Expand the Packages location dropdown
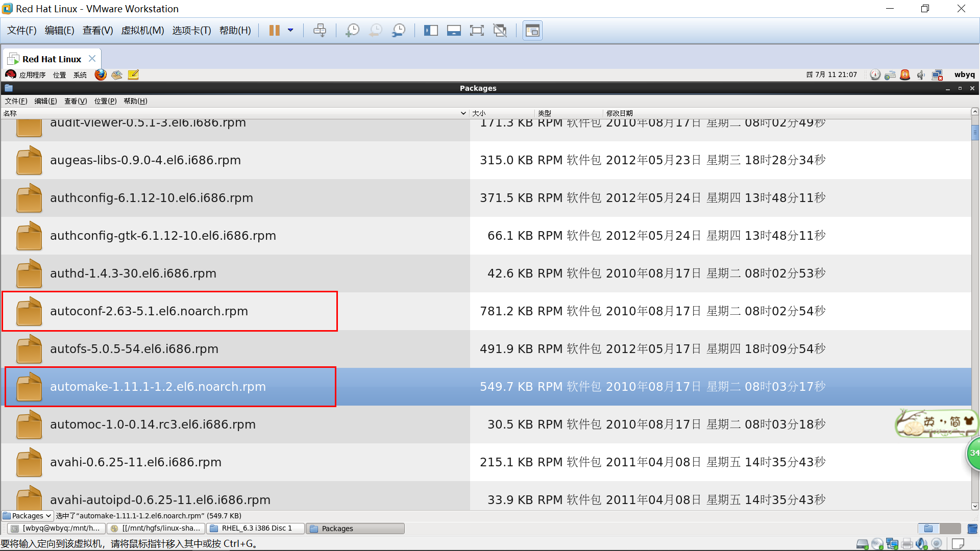 (28, 516)
